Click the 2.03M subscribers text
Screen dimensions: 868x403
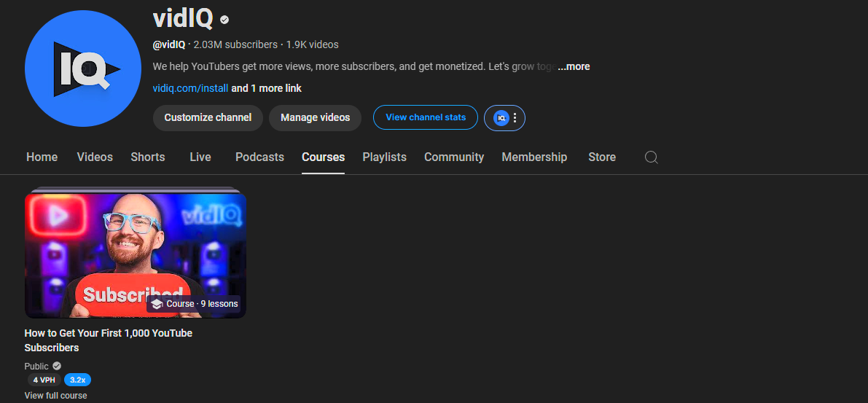[235, 44]
